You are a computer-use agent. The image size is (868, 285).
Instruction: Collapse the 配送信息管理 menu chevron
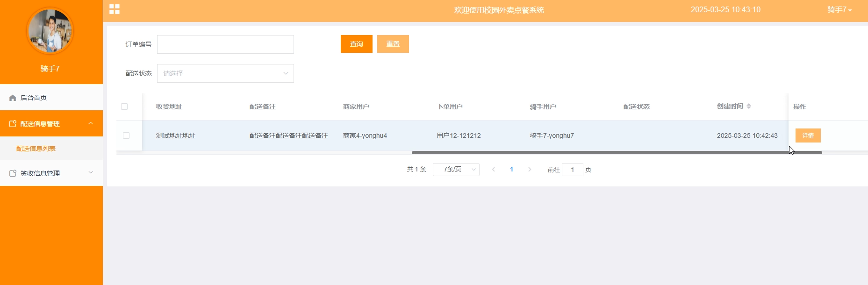coord(91,123)
